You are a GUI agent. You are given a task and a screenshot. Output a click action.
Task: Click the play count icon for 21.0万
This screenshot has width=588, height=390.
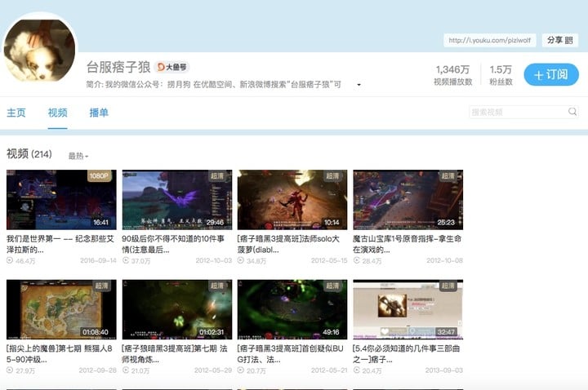126,370
